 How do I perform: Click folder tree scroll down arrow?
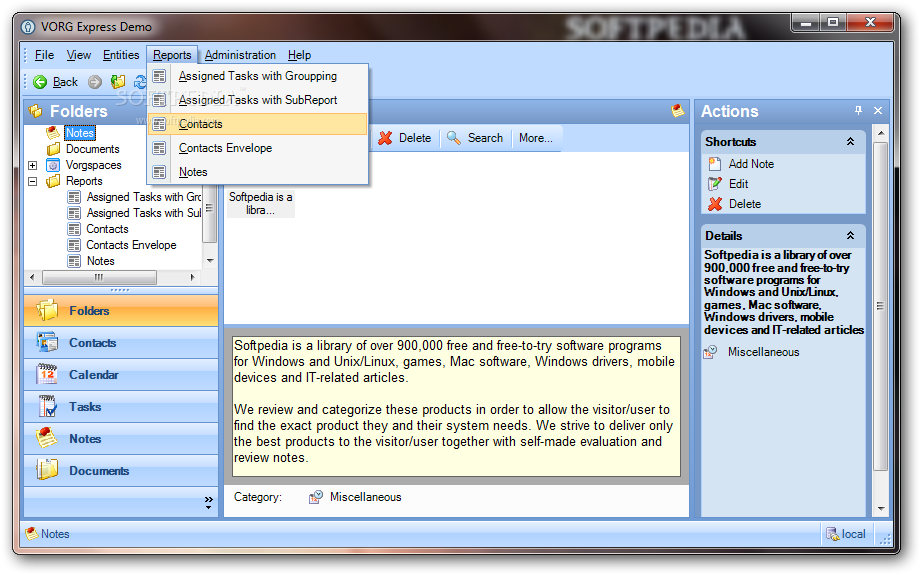(x=210, y=260)
